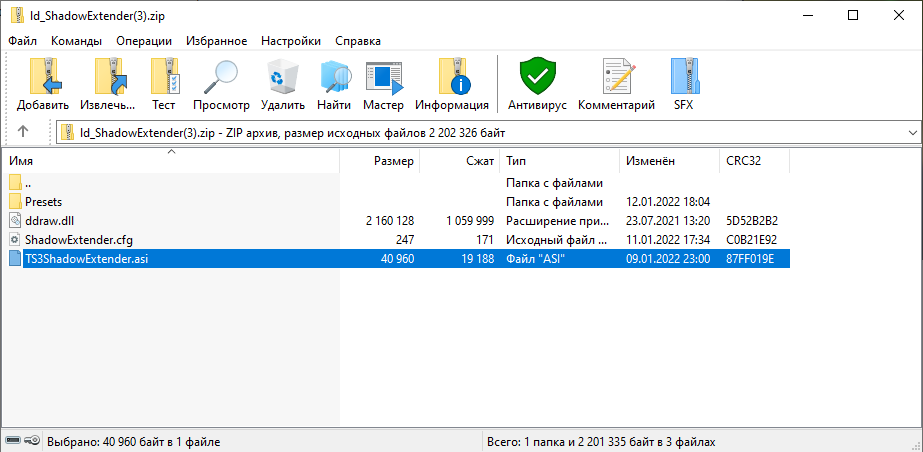This screenshot has width=923, height=452.
Task: Click the status text Выбрано: 40 960 байт
Action: [133, 441]
